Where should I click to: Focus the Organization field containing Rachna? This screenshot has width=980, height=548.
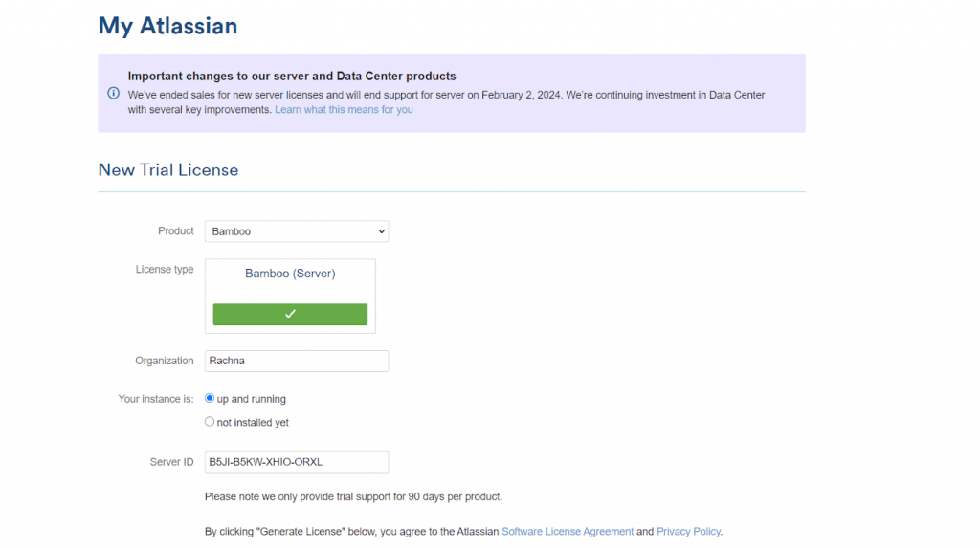pos(297,361)
